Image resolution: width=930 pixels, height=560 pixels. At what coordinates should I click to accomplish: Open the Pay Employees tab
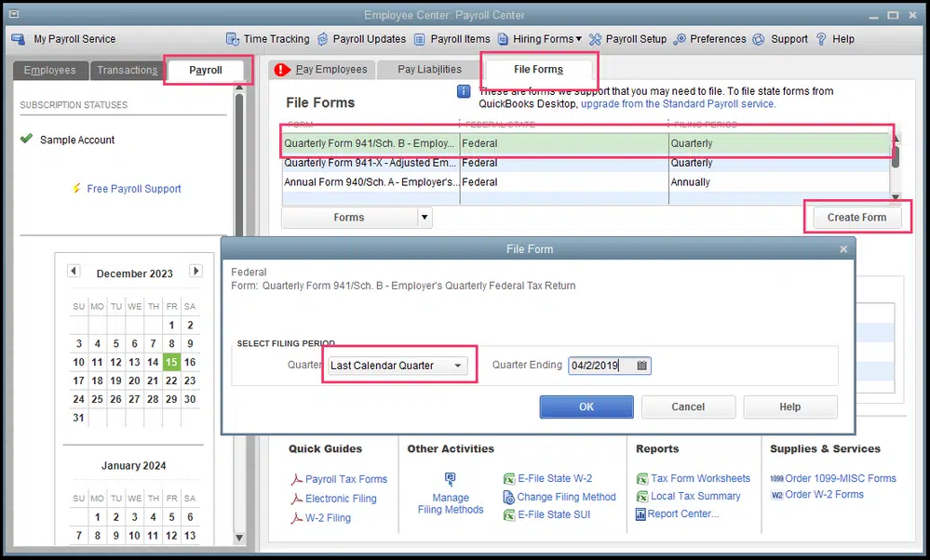click(x=322, y=70)
